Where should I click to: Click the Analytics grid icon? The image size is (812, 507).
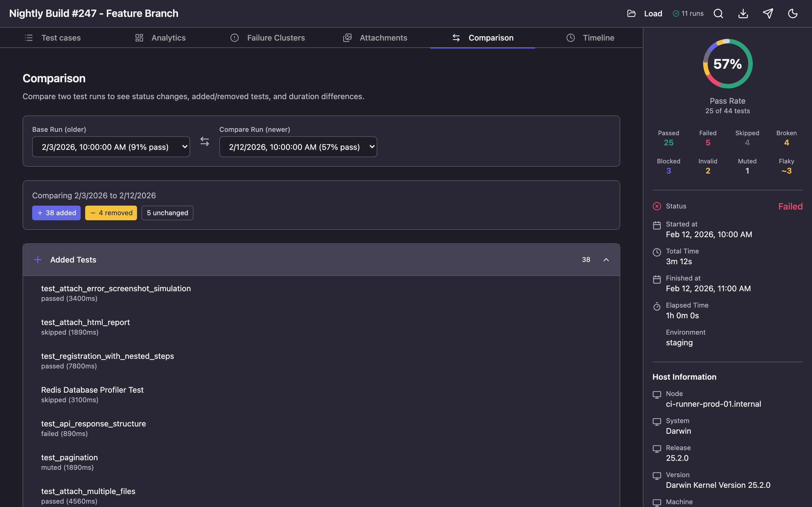click(139, 37)
